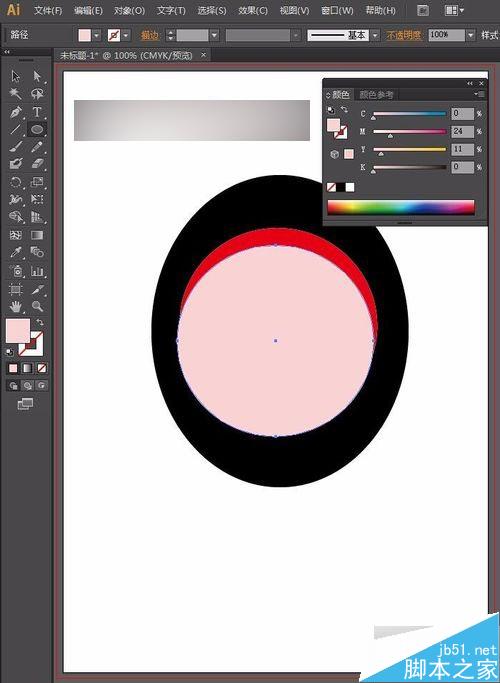Collapse the Color panel with double arrows
Image resolution: width=500 pixels, height=683 pixels.
pyautogui.click(x=470, y=83)
